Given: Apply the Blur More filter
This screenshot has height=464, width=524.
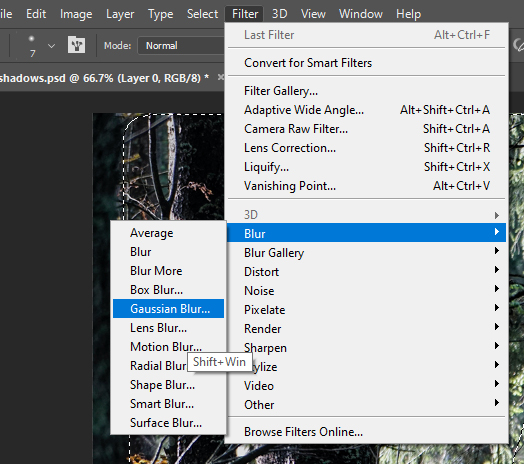Looking at the screenshot, I should 168,271.
